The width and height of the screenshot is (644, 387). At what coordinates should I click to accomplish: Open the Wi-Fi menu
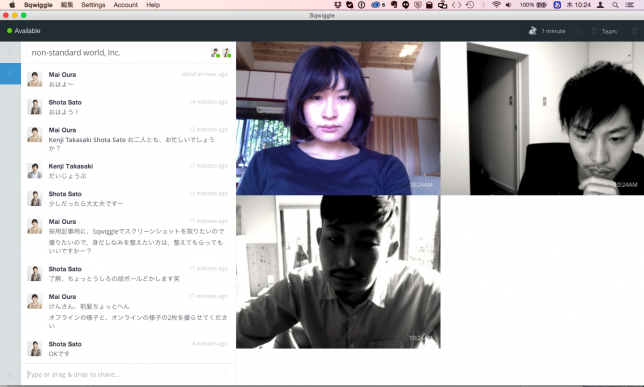497,5
